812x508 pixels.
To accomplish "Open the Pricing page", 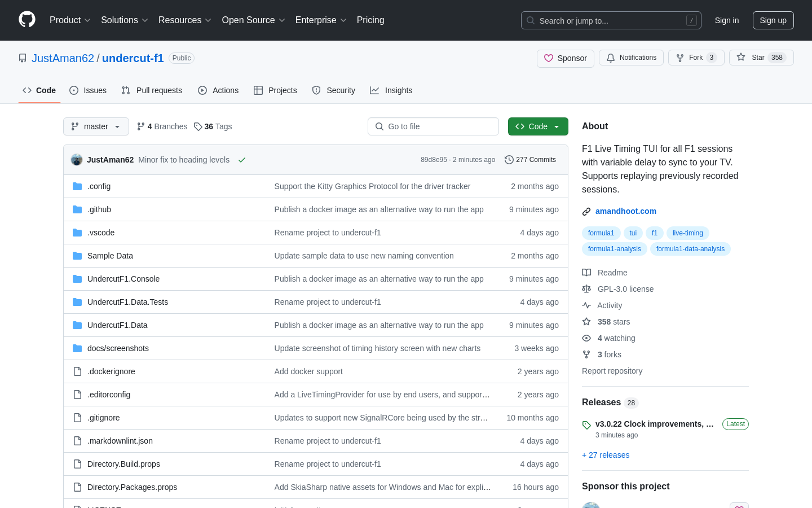I will tap(370, 20).
